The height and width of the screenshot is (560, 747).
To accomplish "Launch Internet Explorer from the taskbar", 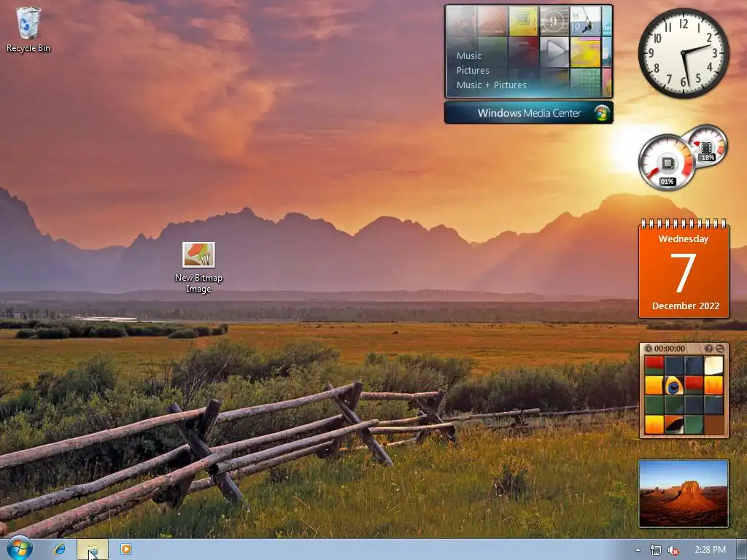I will pos(60,549).
